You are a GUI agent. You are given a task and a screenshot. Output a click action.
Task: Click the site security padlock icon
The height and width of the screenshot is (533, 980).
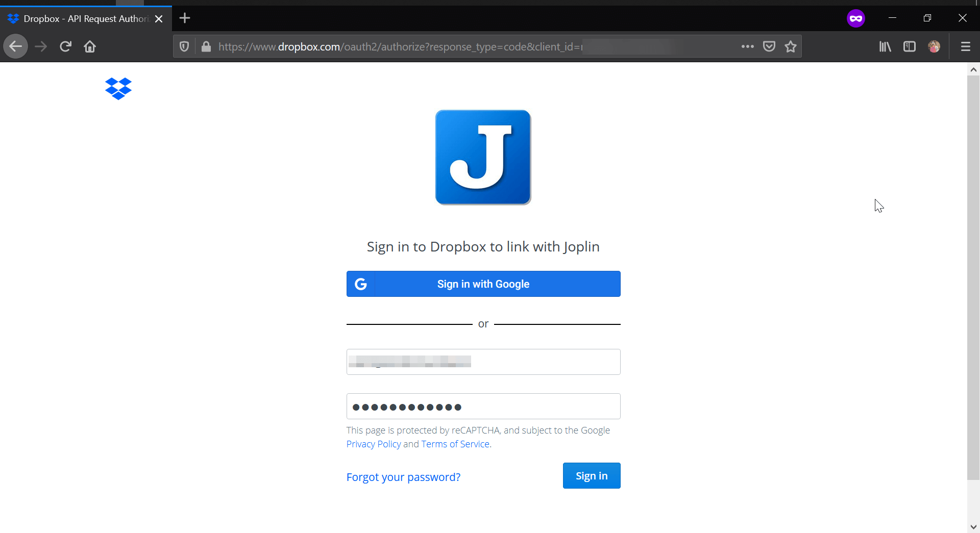[x=206, y=46]
